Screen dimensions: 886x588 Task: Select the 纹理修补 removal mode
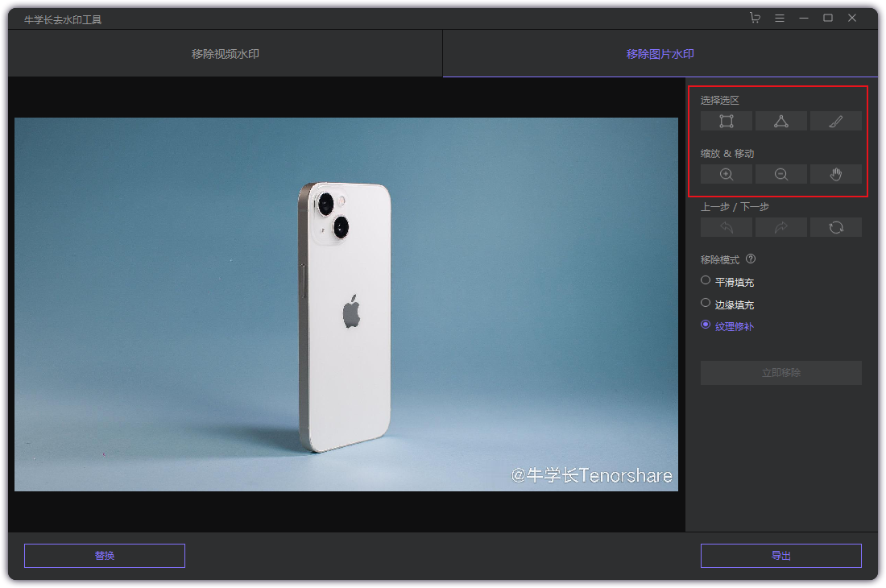[x=728, y=326]
